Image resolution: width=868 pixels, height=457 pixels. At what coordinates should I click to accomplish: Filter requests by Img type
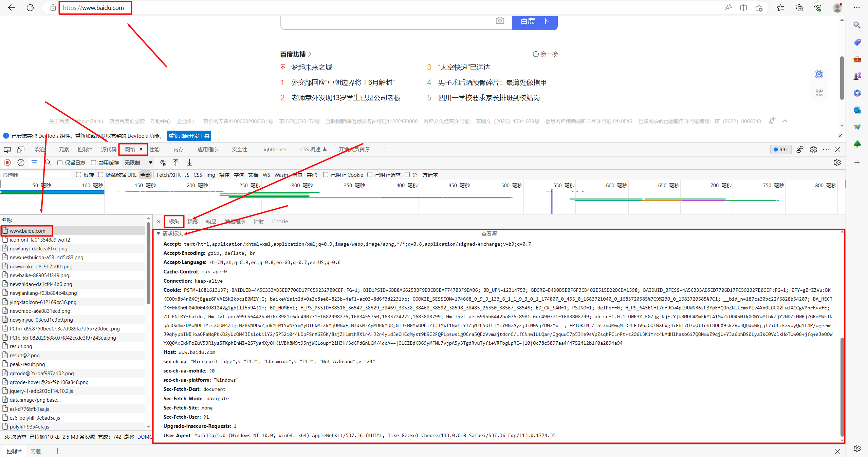tap(210, 175)
